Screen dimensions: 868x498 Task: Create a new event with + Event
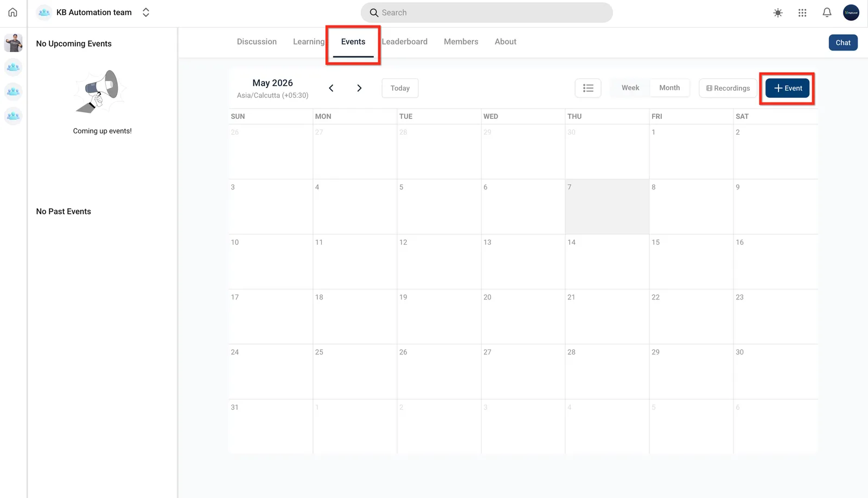[x=788, y=88]
